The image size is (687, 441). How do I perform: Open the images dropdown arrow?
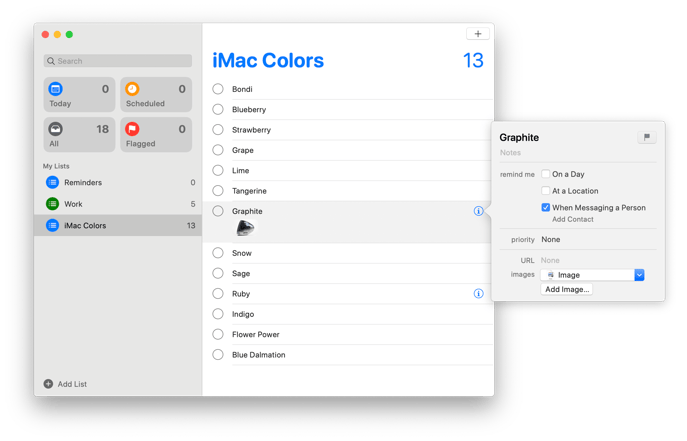click(x=639, y=275)
